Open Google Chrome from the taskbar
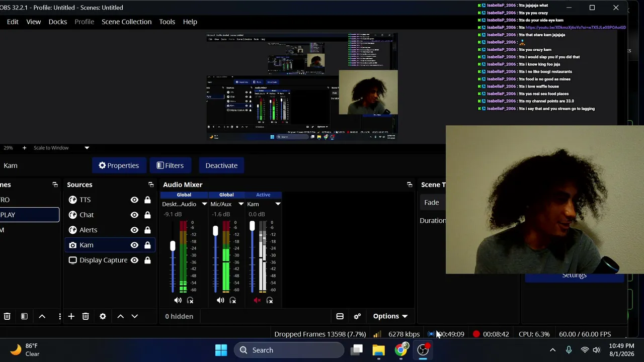Image resolution: width=644 pixels, height=362 pixels. pos(401,350)
